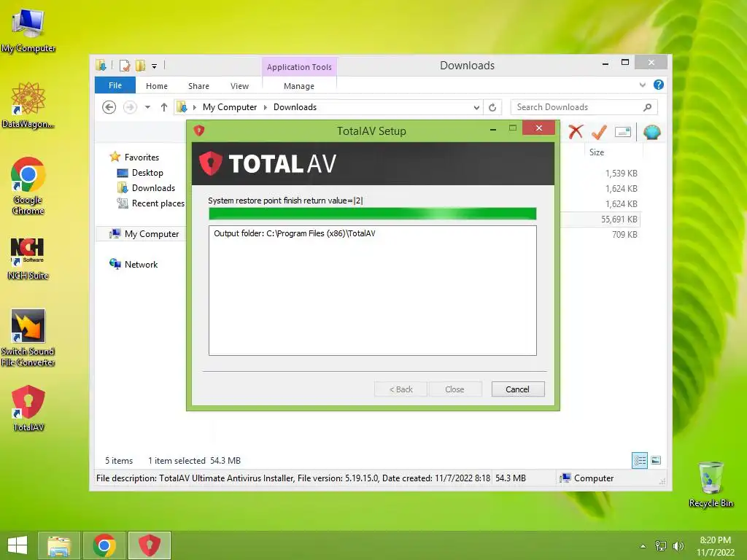The image size is (747, 560).
Task: Select file sized 709 KB
Action: [x=624, y=234]
